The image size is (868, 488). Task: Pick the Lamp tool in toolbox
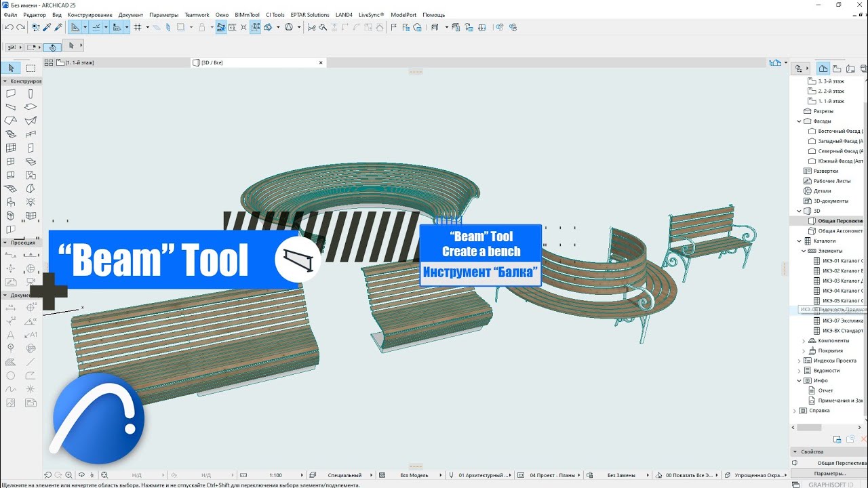tap(31, 202)
